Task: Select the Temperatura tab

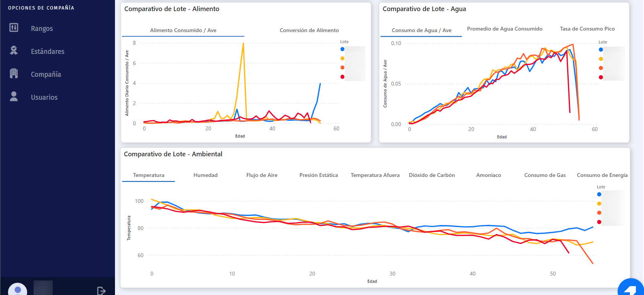Action: click(x=149, y=175)
